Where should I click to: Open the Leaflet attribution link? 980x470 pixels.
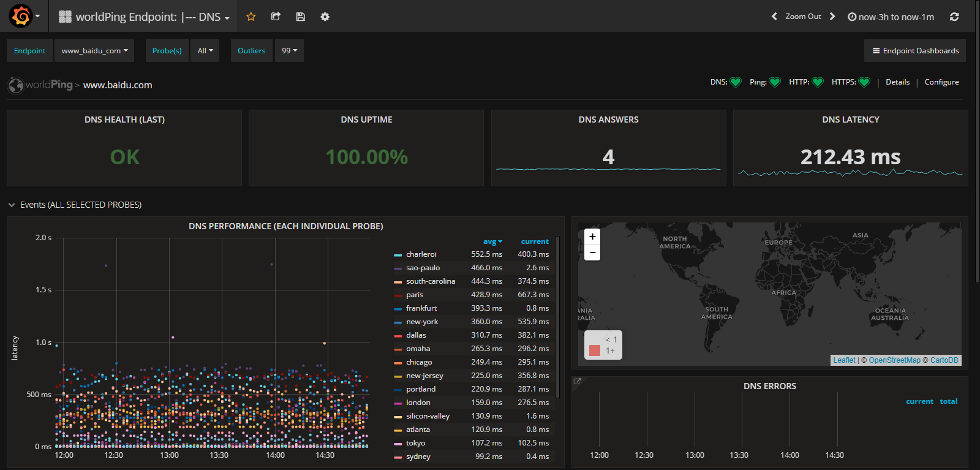(x=844, y=360)
